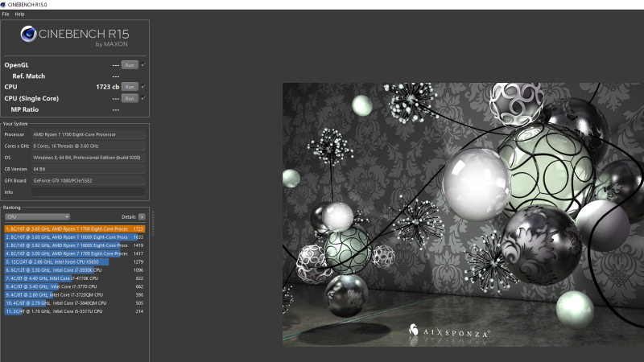Toggle the CPU (Single Core) checkbox

coord(143,98)
